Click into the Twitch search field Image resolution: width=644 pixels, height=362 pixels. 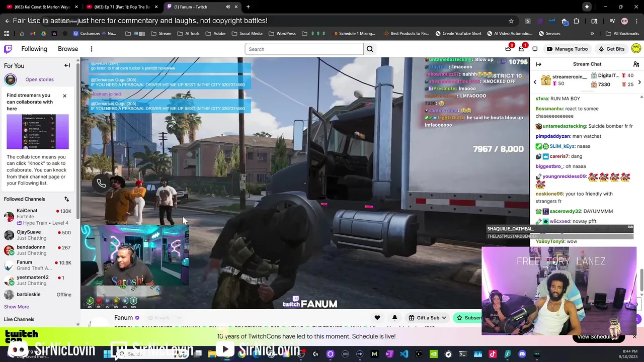[x=304, y=49]
